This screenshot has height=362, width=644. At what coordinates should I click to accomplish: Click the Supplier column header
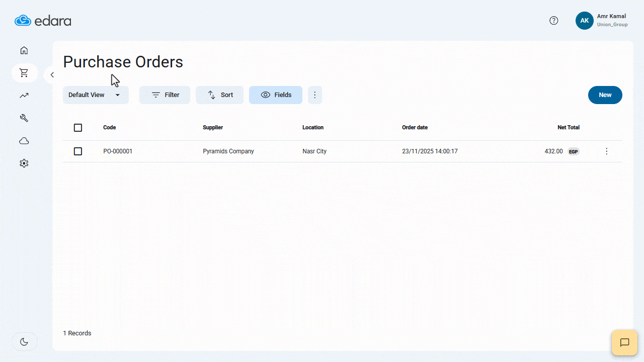point(213,128)
